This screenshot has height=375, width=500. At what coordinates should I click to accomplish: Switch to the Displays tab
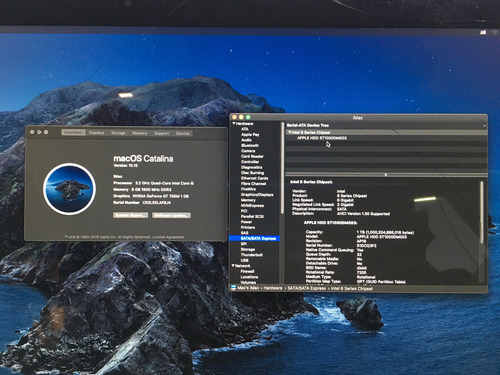coord(96,133)
